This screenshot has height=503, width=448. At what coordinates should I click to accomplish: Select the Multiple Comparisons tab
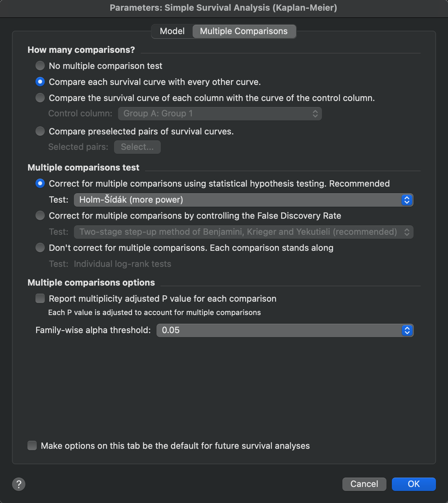point(244,31)
